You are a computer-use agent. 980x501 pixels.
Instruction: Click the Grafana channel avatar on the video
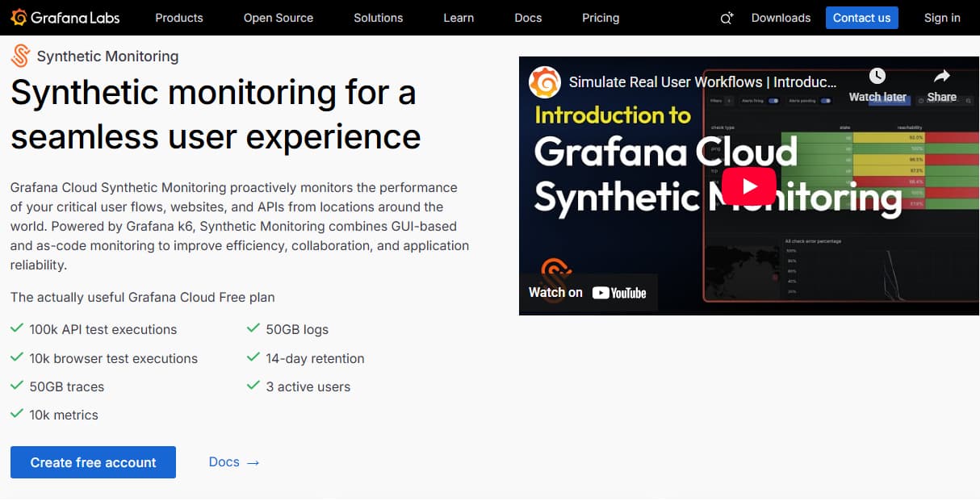click(x=545, y=82)
